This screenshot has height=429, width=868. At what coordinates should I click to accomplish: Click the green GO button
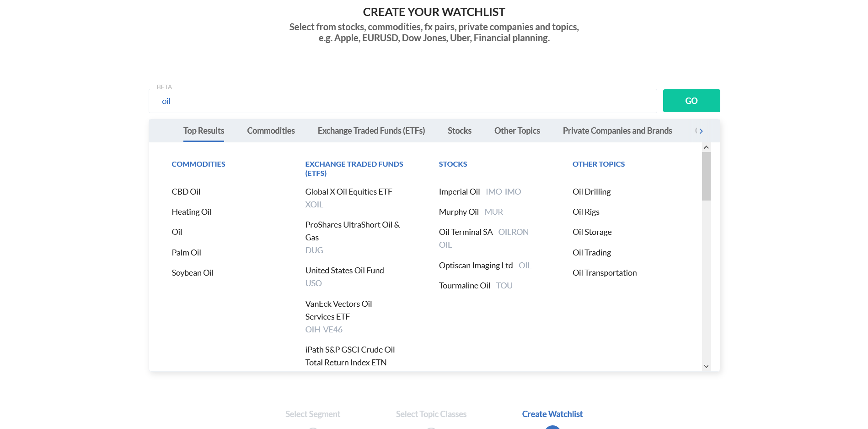[x=691, y=101]
